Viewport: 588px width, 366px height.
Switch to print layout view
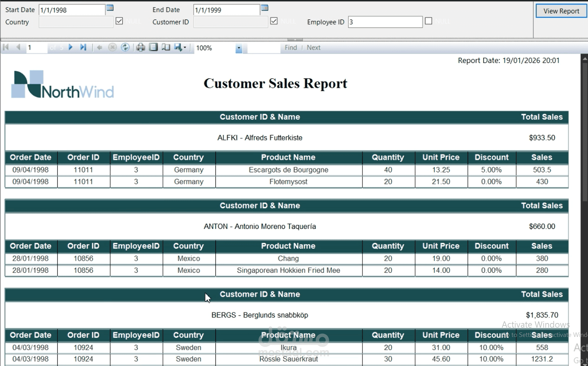pos(153,47)
